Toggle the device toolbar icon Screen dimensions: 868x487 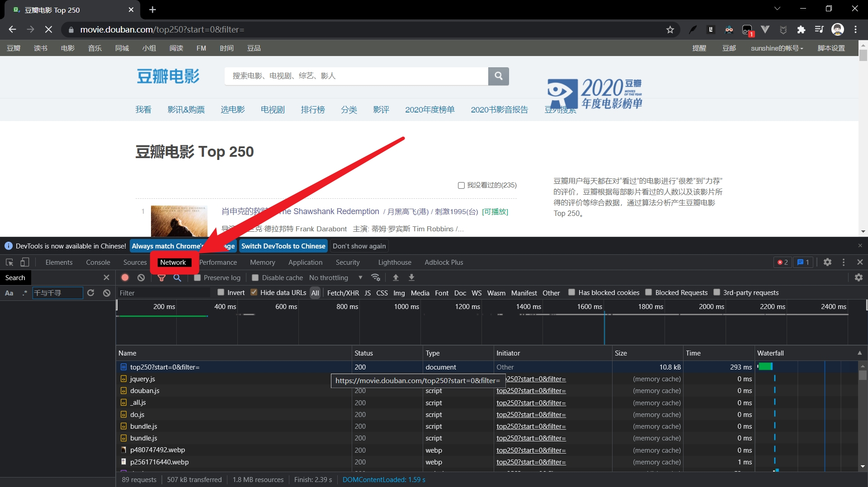coord(25,262)
